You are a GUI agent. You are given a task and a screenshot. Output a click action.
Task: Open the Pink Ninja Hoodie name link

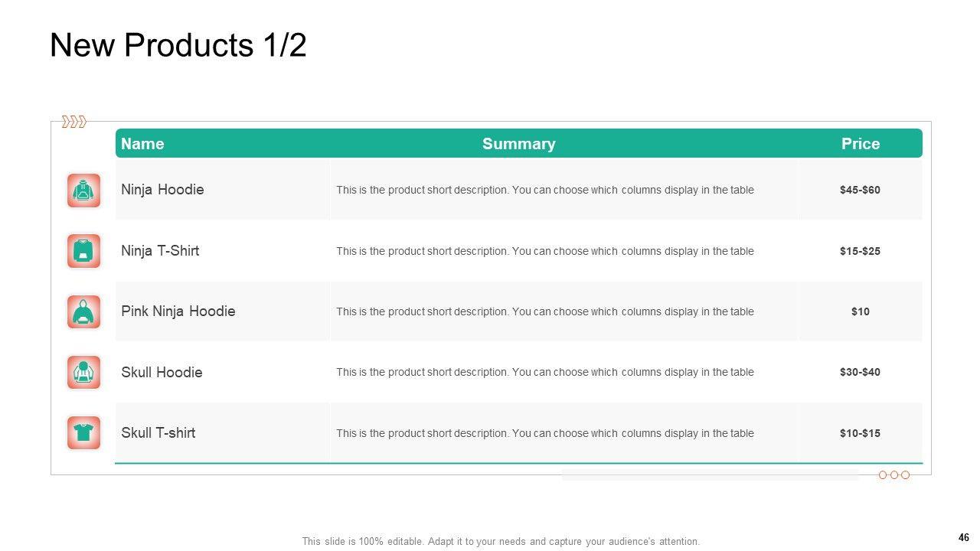click(x=178, y=311)
